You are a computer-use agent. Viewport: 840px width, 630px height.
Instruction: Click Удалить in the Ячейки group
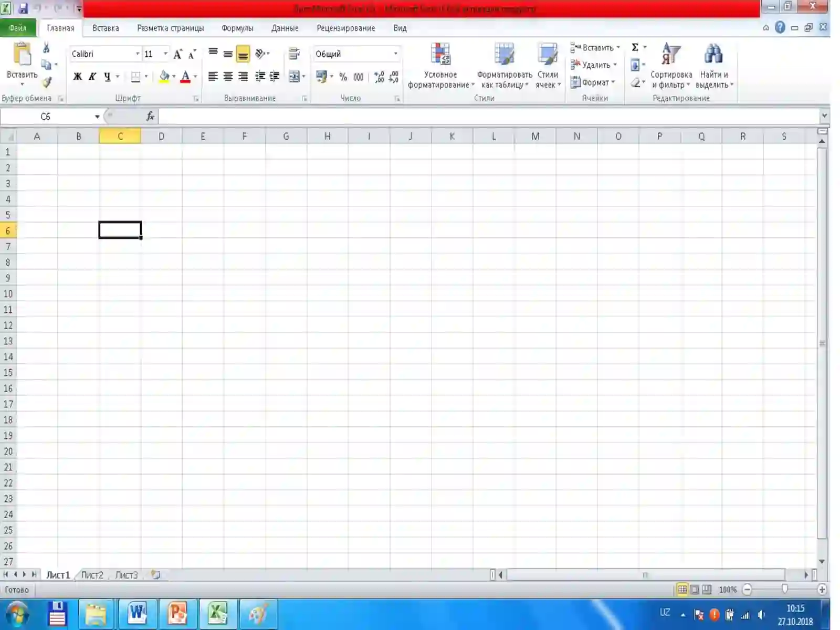click(593, 65)
